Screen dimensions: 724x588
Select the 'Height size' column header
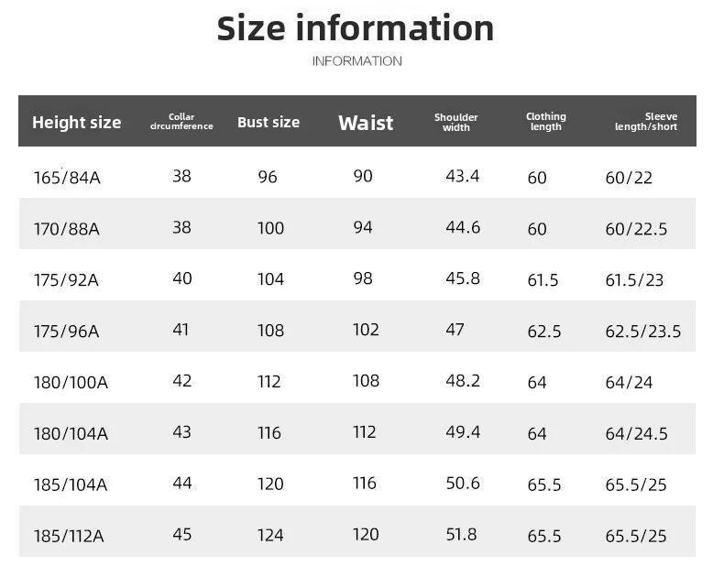click(77, 123)
